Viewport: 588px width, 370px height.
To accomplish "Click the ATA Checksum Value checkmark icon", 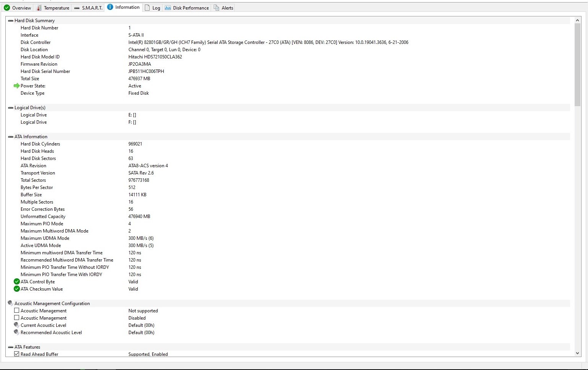I will pos(16,289).
